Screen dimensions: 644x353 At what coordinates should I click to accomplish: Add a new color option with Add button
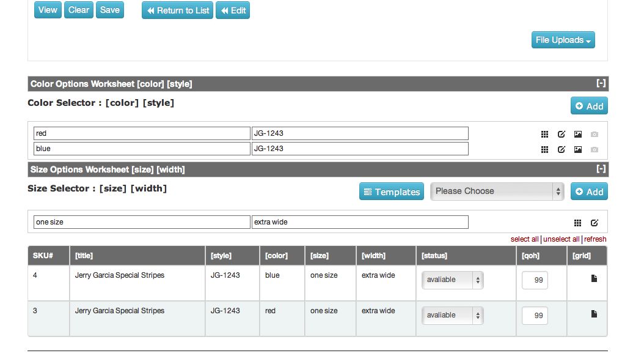click(x=589, y=106)
